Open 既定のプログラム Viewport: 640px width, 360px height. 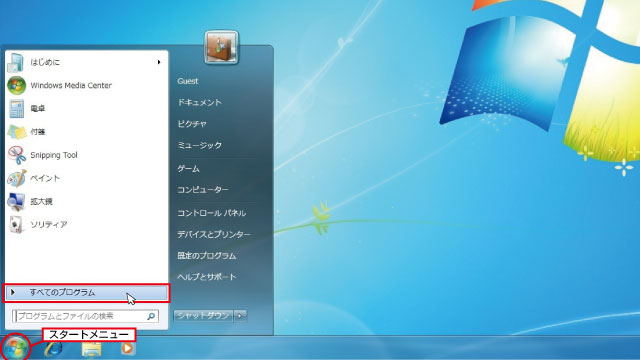(207, 256)
